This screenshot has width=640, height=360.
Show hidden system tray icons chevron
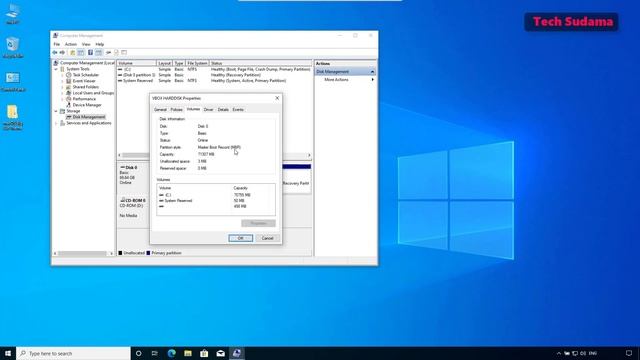[x=558, y=353]
